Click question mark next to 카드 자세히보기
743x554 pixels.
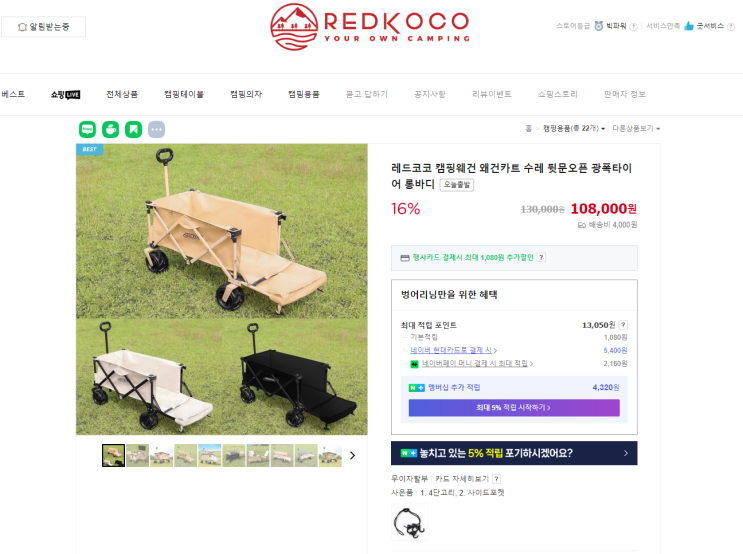point(496,479)
